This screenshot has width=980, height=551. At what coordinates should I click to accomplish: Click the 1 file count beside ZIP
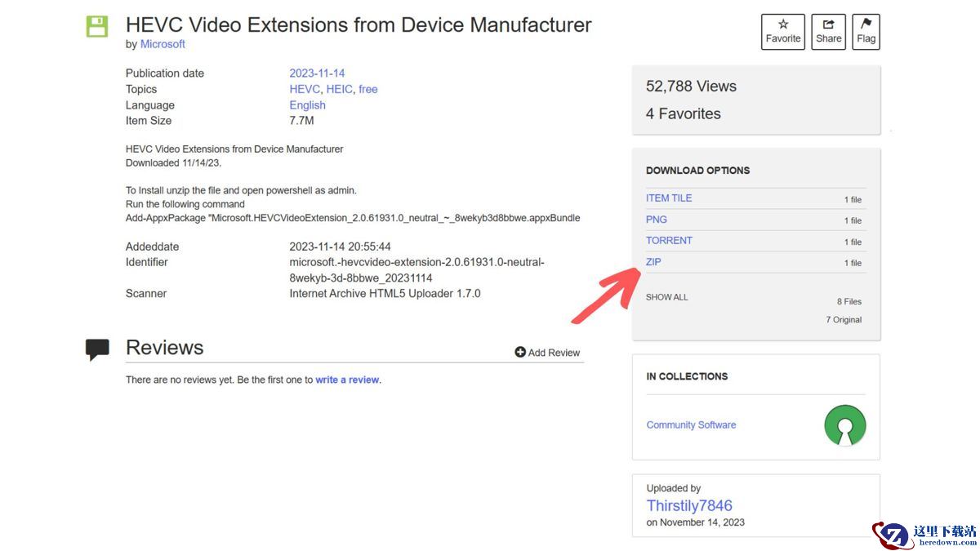point(853,264)
